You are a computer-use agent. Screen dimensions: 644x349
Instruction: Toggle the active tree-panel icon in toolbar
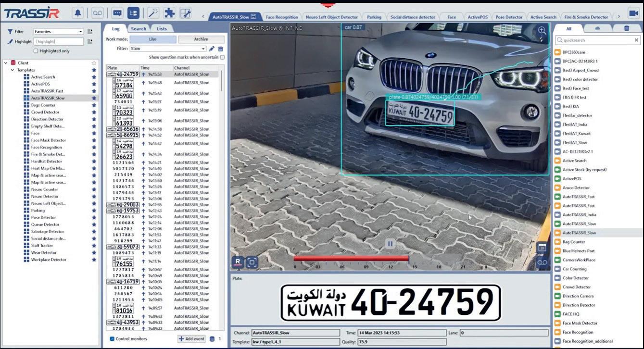tap(134, 13)
